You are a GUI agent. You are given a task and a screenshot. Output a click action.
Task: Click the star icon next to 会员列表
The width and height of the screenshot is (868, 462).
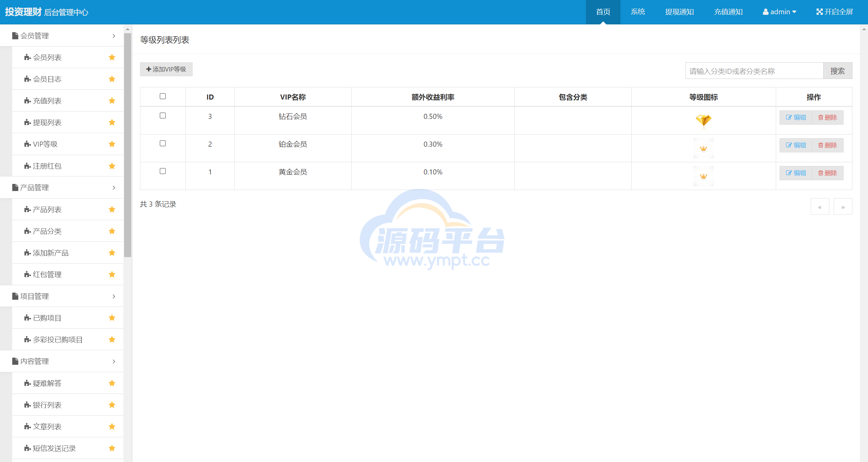point(112,57)
